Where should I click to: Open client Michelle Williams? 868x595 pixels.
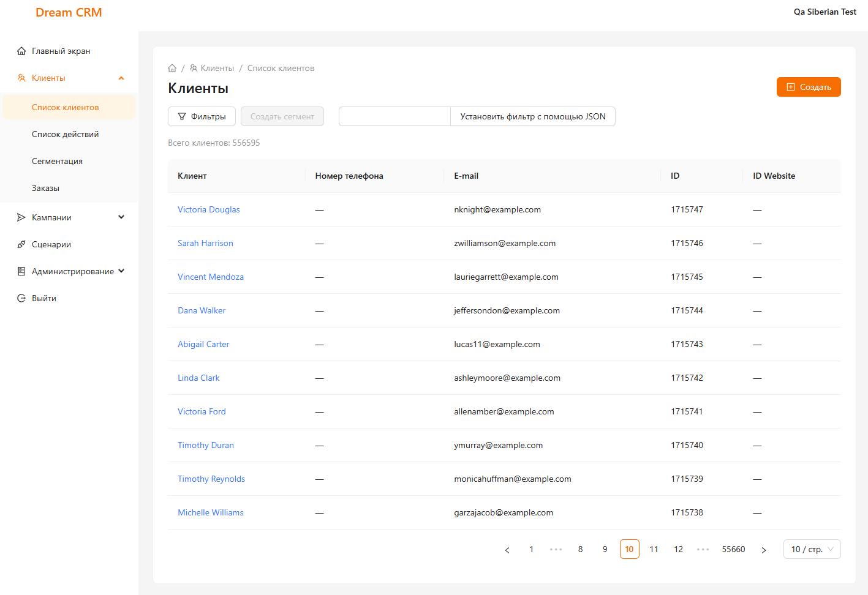point(211,512)
